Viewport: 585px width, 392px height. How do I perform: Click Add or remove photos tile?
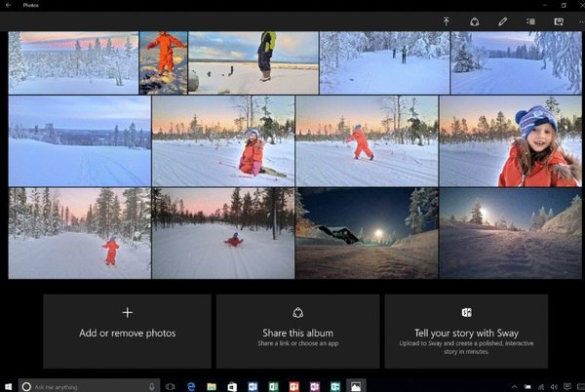[x=127, y=331]
